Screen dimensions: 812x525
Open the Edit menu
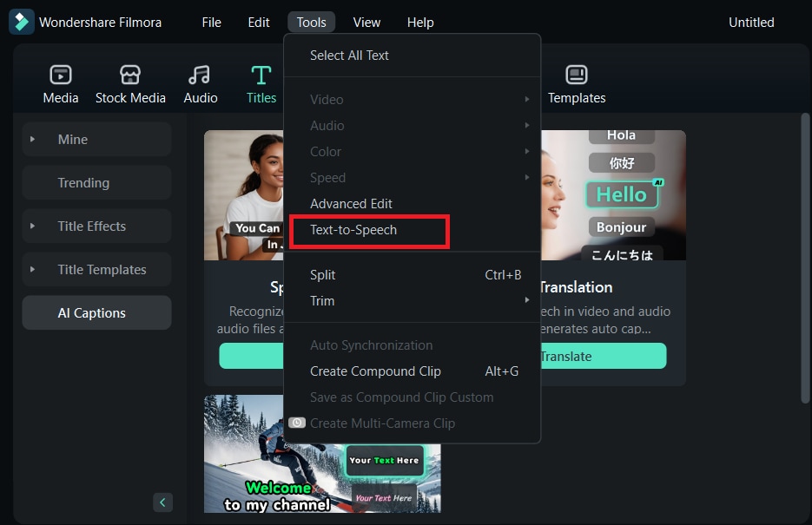[259, 23]
